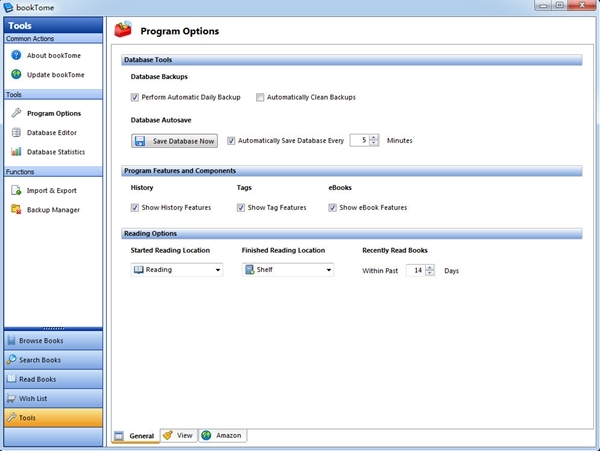Click the Reading Options section header
This screenshot has height=451, width=600.
[352, 233]
